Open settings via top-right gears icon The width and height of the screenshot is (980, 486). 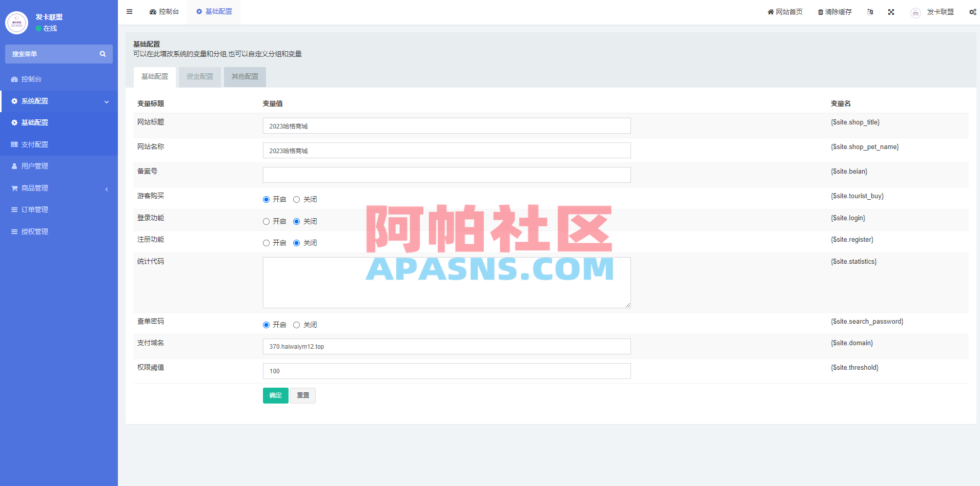point(973,12)
